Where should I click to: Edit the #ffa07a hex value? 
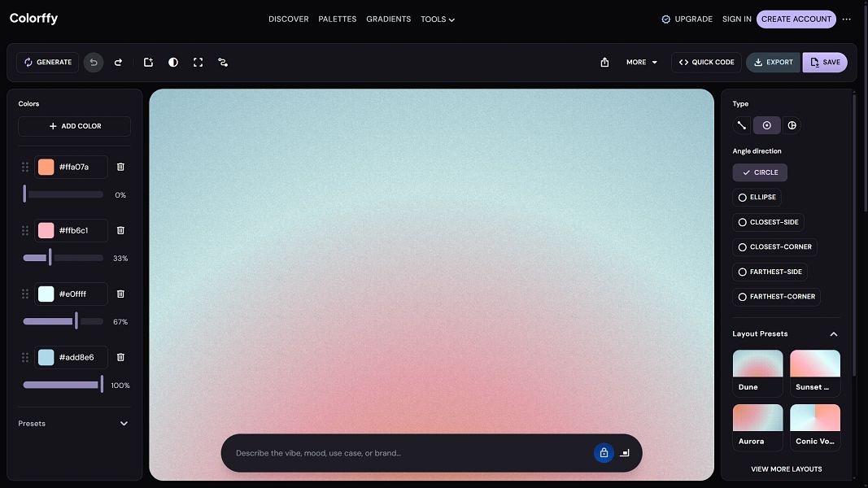point(81,167)
